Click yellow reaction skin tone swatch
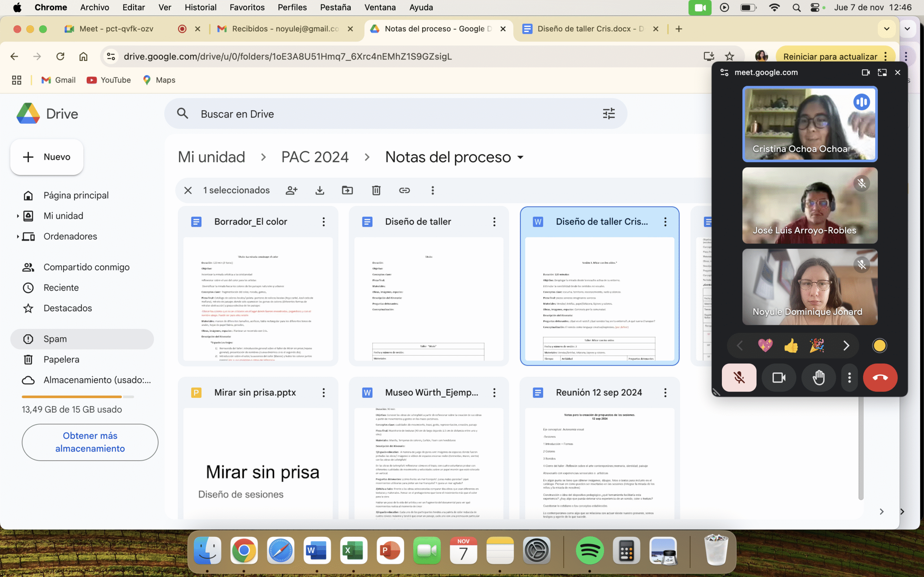The image size is (924, 577). pyautogui.click(x=879, y=346)
